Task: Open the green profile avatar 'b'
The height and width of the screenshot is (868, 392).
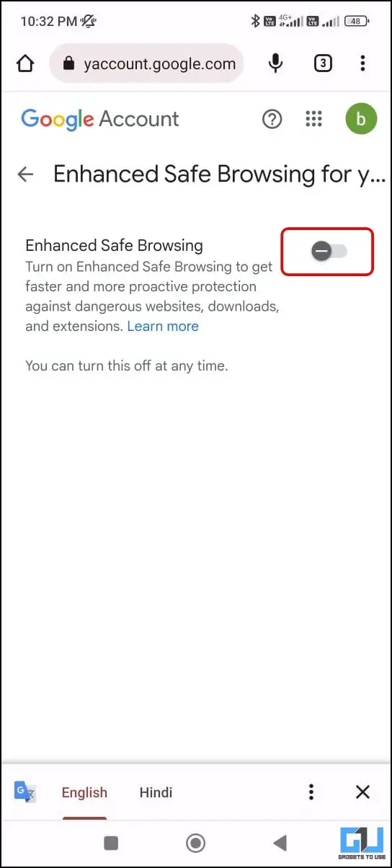Action: [361, 119]
